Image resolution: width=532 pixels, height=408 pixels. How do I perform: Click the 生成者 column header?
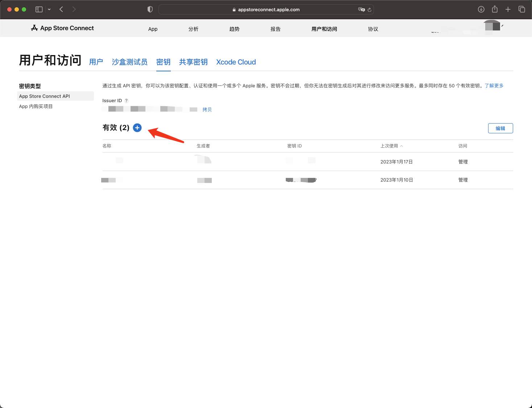203,146
